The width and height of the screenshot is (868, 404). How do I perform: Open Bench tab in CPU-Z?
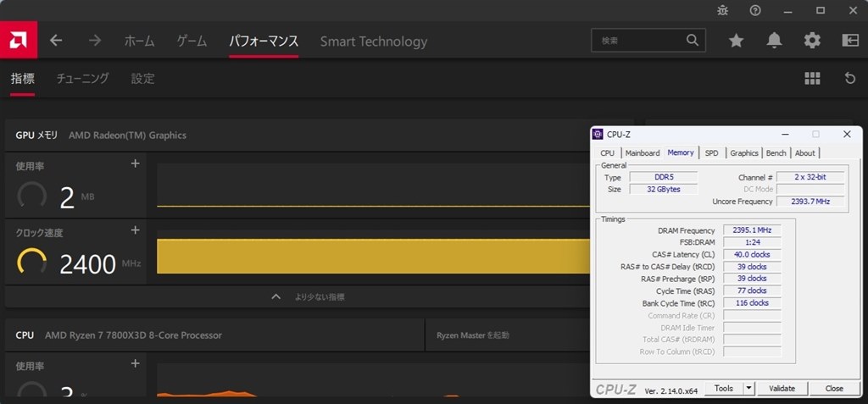(776, 152)
